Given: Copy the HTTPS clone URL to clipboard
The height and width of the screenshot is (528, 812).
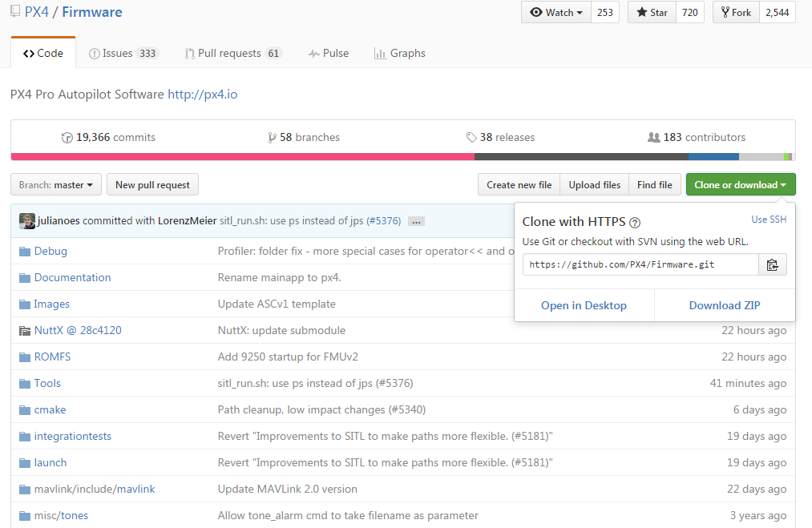Looking at the screenshot, I should (772, 264).
